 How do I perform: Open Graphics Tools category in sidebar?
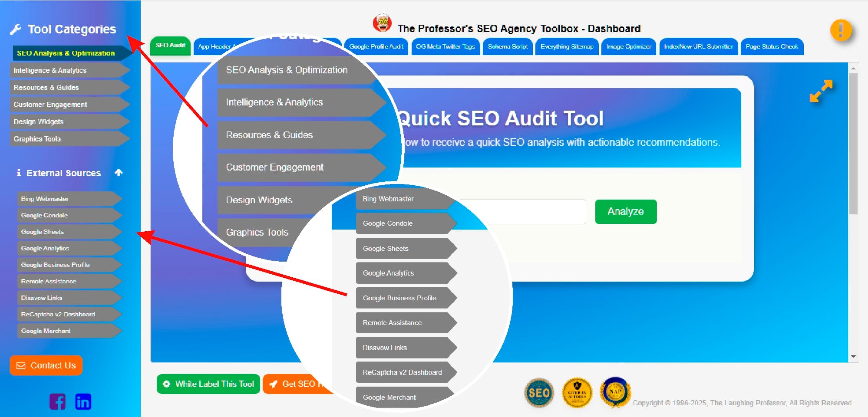69,139
